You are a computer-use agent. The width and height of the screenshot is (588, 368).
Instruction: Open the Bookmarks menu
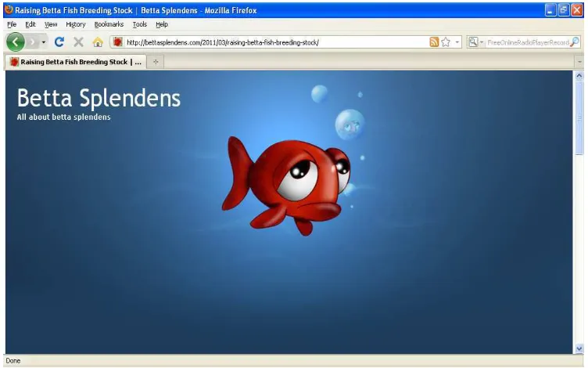109,24
